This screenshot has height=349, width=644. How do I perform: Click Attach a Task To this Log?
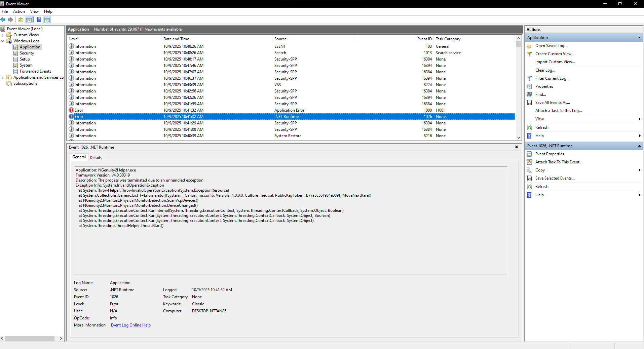559,111
